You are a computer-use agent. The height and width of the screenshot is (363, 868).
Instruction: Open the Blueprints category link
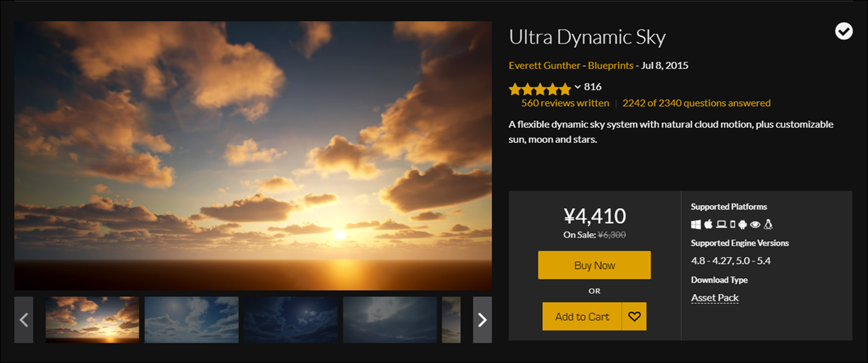click(x=610, y=65)
